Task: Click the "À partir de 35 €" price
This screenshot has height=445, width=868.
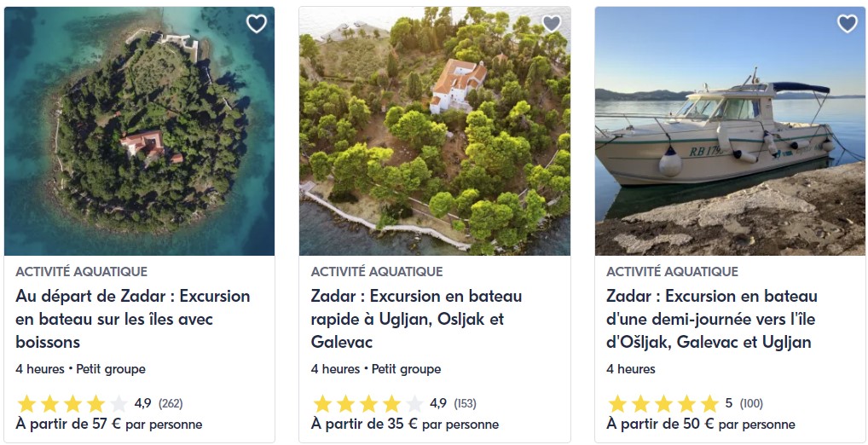Action: tap(404, 424)
